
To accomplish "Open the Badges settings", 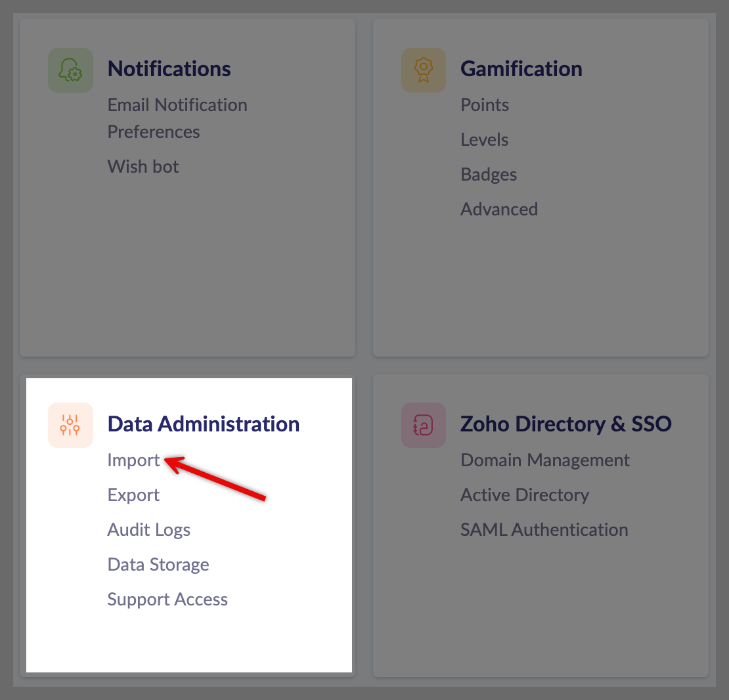I will coord(489,175).
